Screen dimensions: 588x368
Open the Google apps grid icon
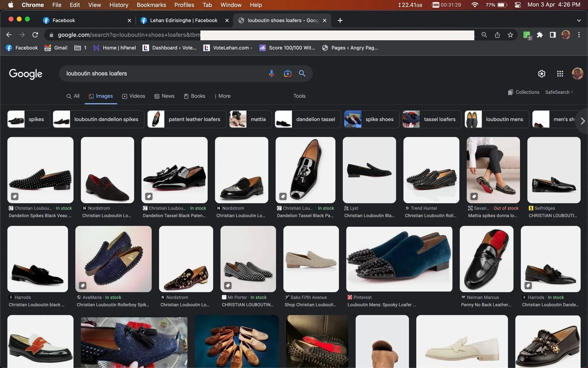[x=560, y=74]
